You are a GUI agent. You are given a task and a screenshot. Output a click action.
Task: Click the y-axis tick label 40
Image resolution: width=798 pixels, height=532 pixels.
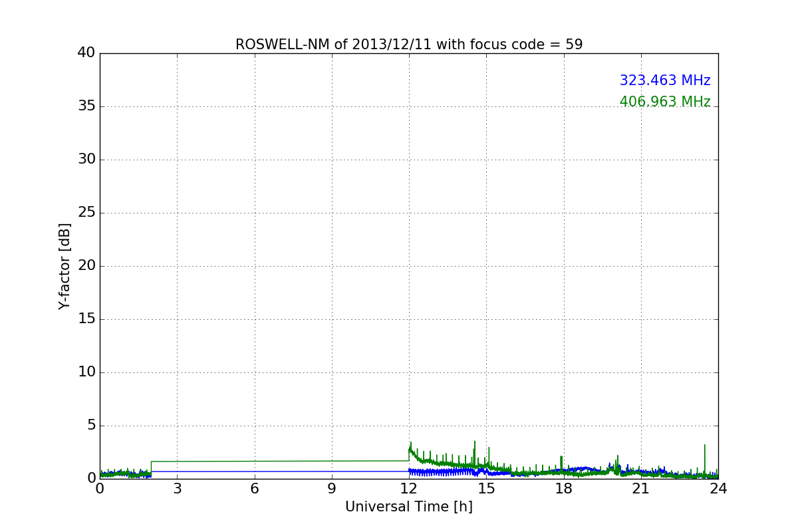click(86, 53)
